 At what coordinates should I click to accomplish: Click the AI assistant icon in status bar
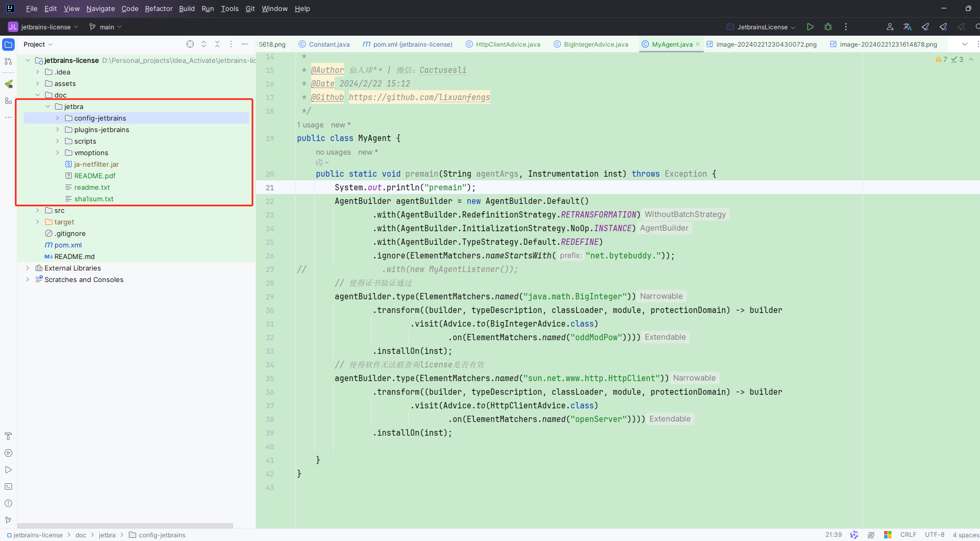pos(854,535)
